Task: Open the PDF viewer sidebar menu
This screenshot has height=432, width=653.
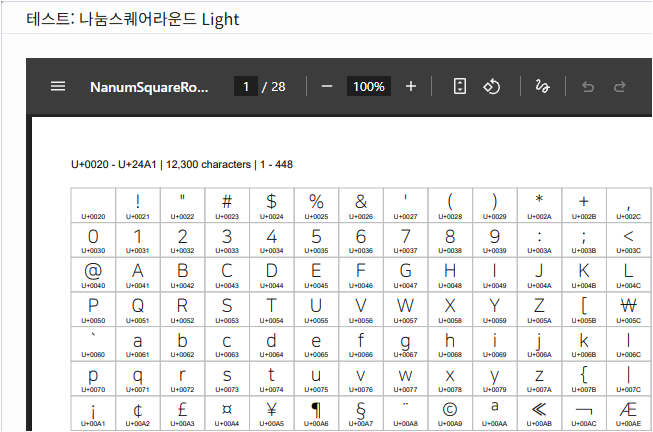Action: 58,87
